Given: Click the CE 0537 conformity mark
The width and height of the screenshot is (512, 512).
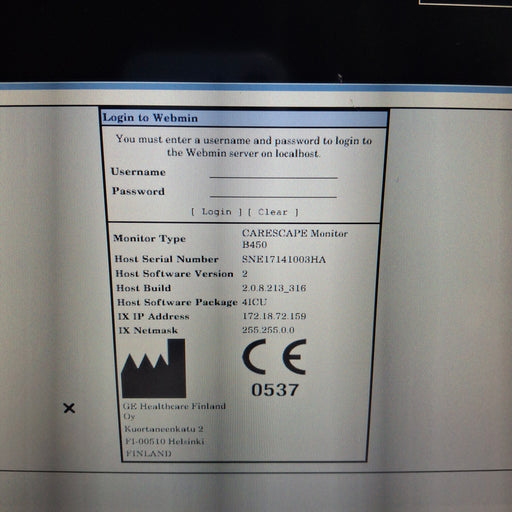Looking at the screenshot, I should 274,368.
